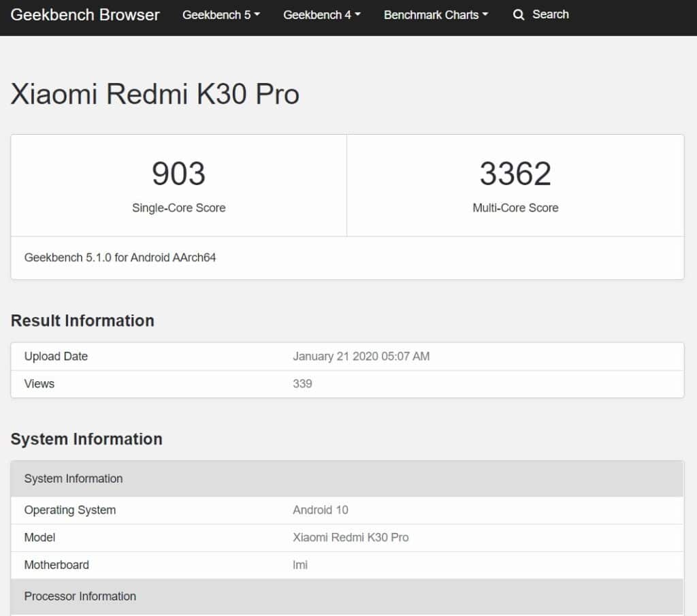Click the Model row label

tap(39, 538)
